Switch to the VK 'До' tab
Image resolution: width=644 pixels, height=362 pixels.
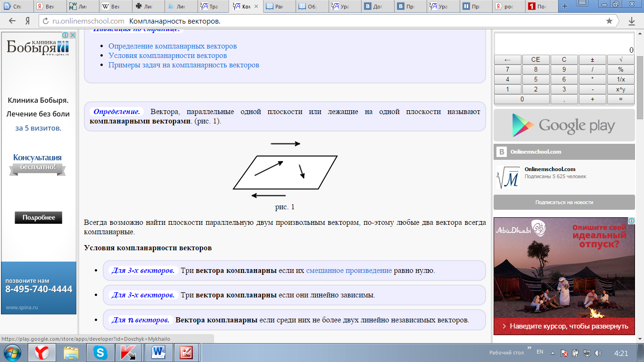tap(378, 7)
